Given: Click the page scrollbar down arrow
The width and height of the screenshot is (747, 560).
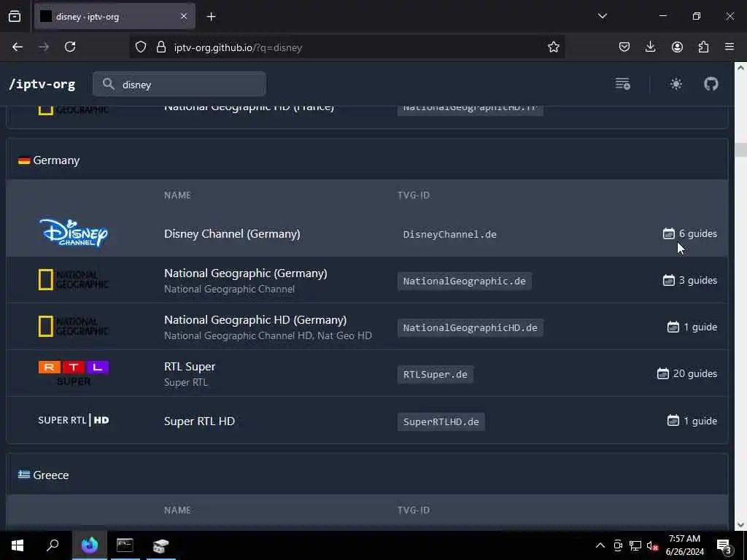Looking at the screenshot, I should 740,525.
